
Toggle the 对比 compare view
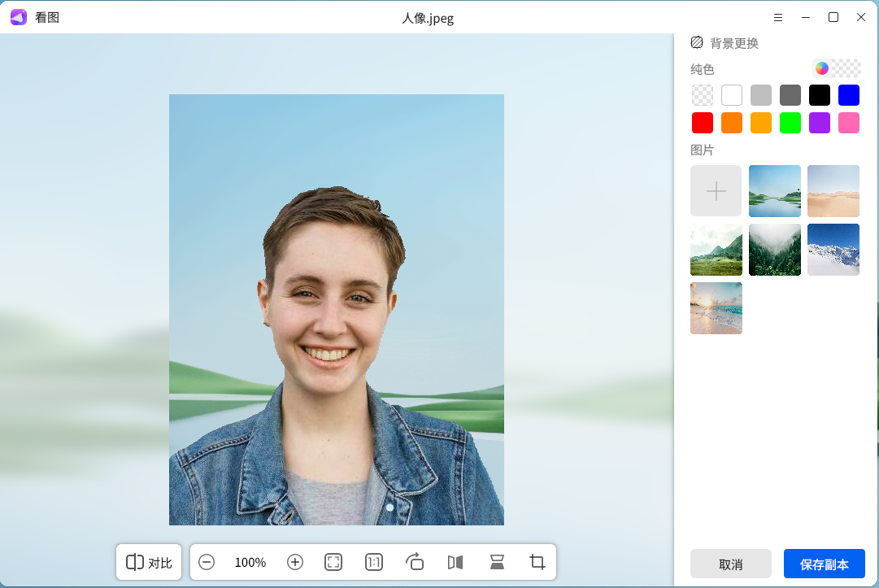pos(149,562)
